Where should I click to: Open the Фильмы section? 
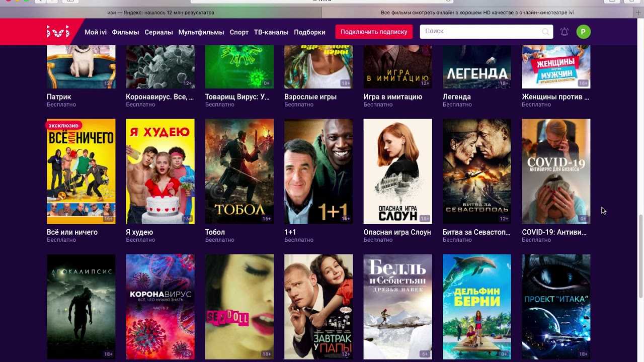coord(125,32)
